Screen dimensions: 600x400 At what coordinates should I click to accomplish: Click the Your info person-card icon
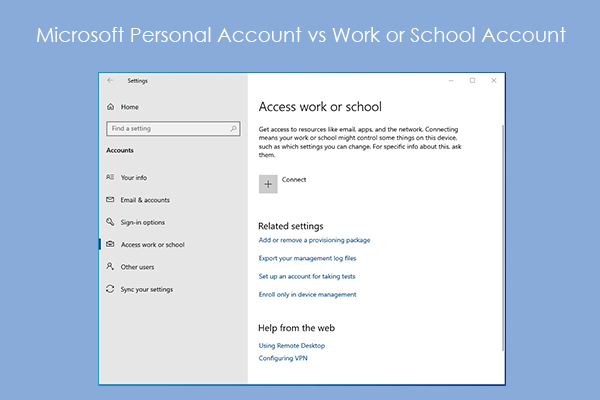[x=110, y=177]
